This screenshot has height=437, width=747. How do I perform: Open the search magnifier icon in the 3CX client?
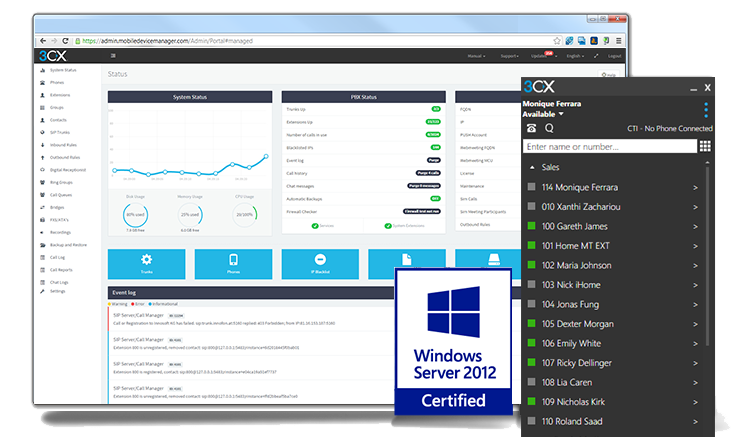coord(549,128)
